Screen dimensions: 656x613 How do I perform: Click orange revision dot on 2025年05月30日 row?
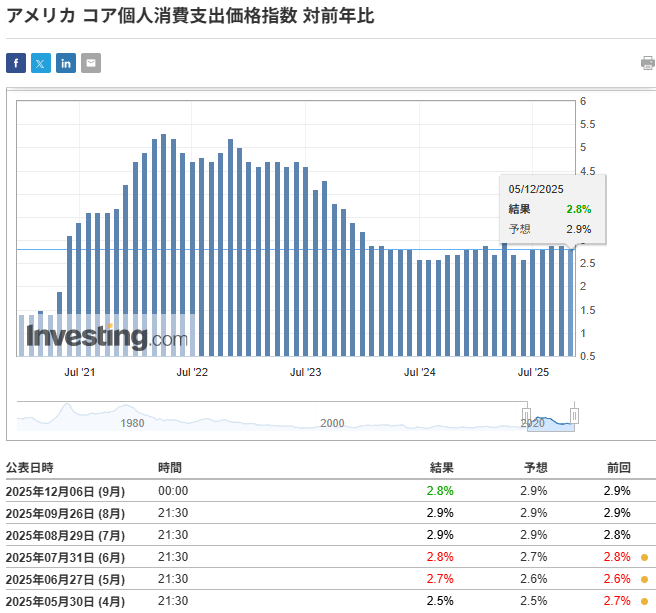[645, 601]
